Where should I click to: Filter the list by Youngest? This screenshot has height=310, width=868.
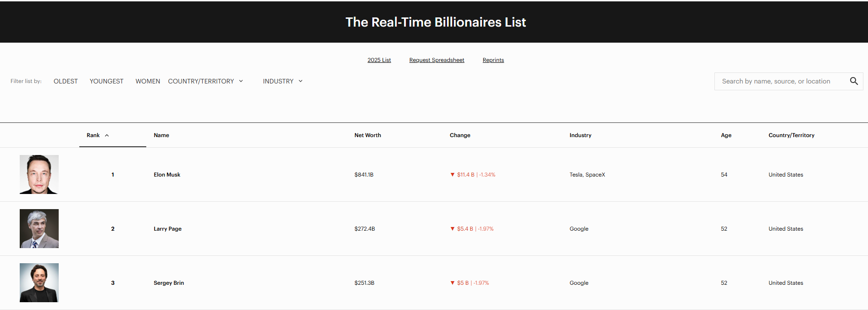106,81
